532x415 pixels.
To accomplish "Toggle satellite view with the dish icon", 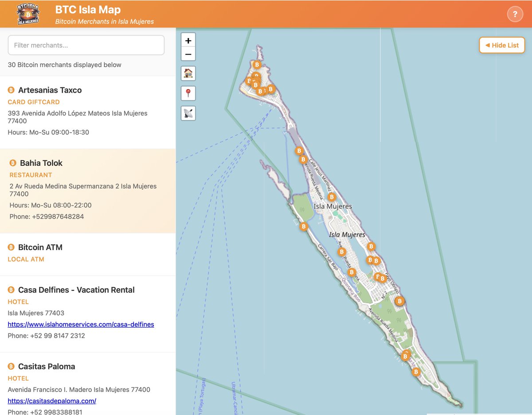I will (x=188, y=113).
